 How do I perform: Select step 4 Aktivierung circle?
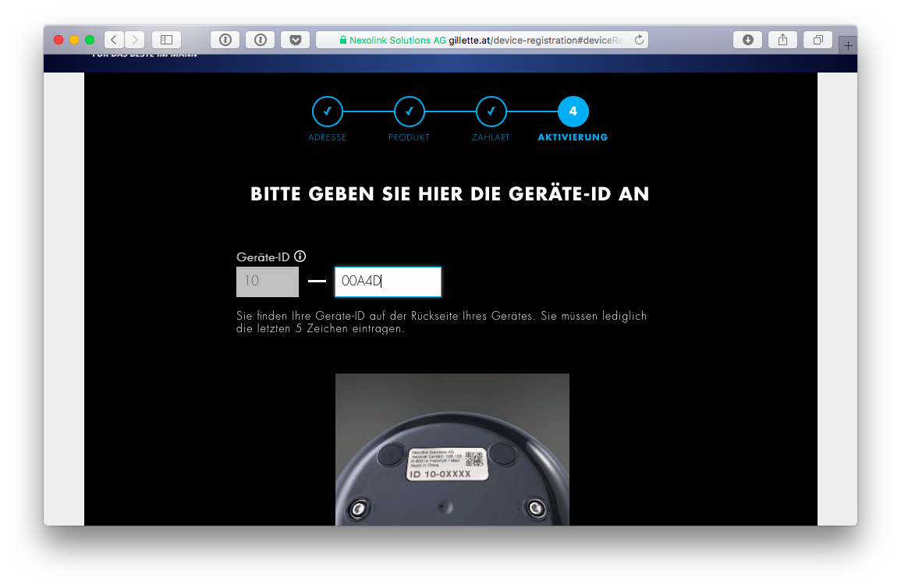point(573,112)
